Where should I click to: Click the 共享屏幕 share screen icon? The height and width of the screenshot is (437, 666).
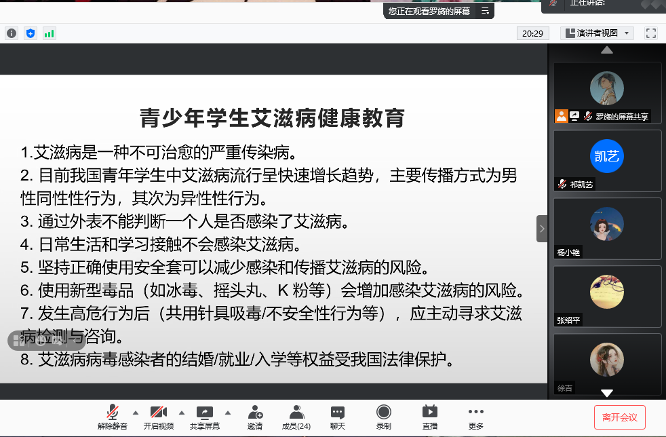tap(205, 412)
